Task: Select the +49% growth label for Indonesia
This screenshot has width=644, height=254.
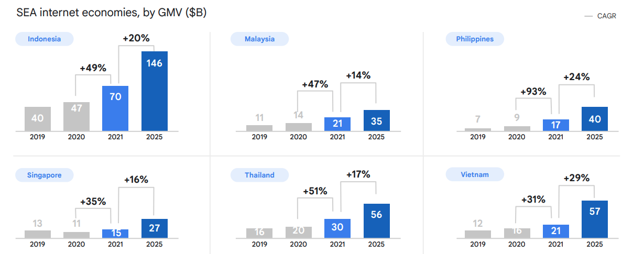Action: pos(93,68)
